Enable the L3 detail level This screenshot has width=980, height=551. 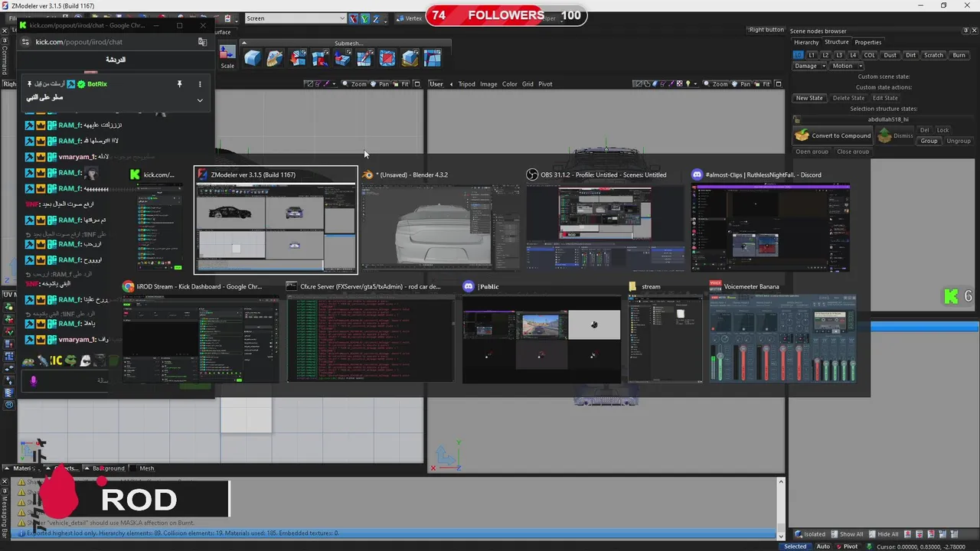tap(839, 55)
